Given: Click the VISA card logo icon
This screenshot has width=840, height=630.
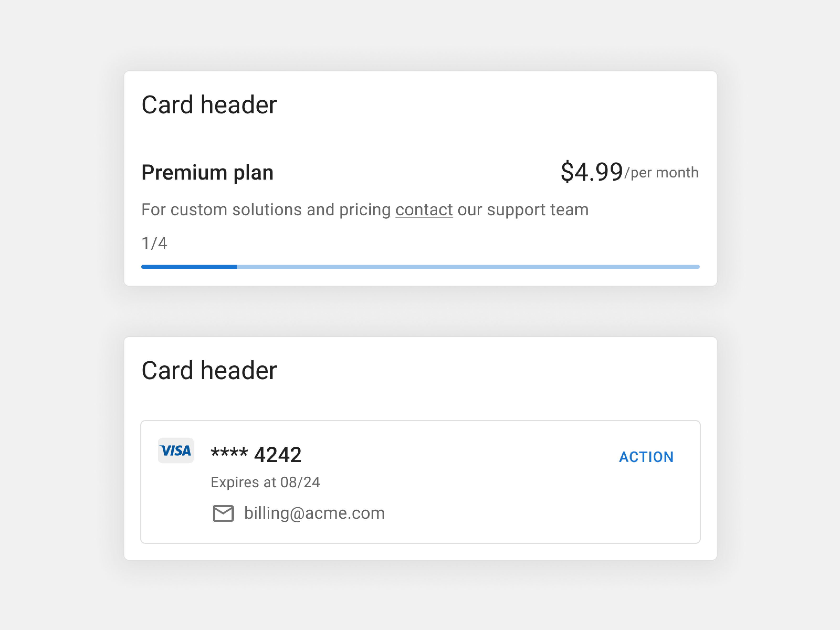Looking at the screenshot, I should (175, 450).
